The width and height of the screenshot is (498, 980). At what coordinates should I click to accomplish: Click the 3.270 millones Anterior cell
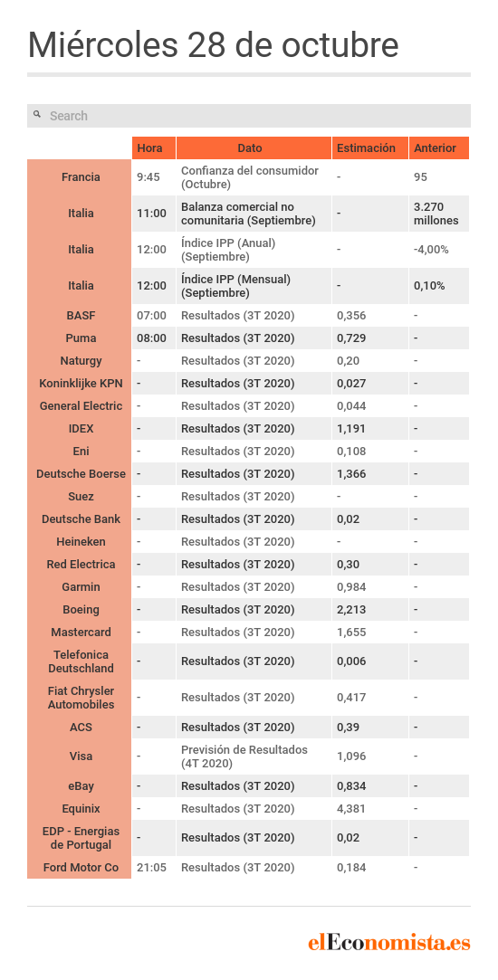[438, 214]
